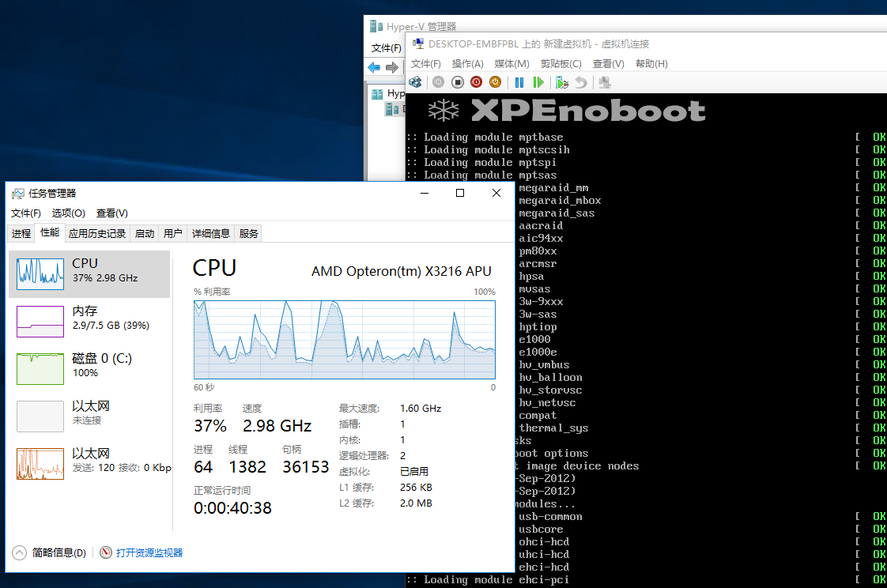Viewport: 887px width, 588px height.
Task: Click the console line Loading module mptbase
Action: tap(485, 137)
